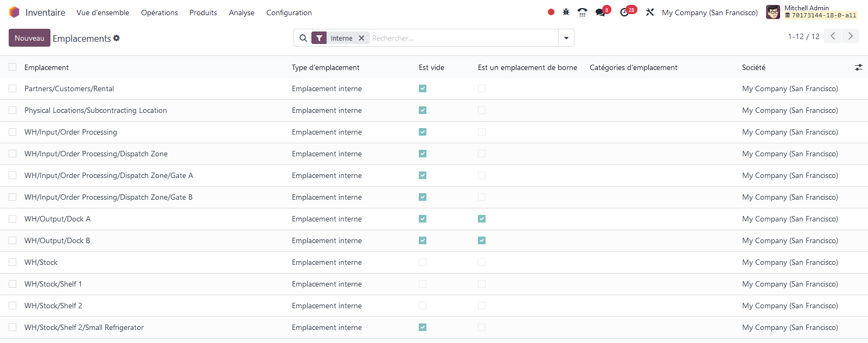This screenshot has width=868, height=343.
Task: Open the debug bug icon menu
Action: pyautogui.click(x=566, y=12)
